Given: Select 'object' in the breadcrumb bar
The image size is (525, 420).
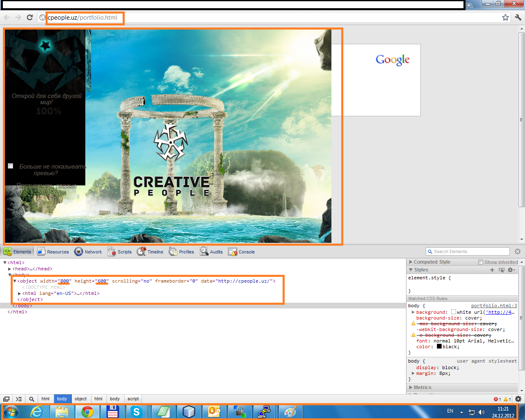Looking at the screenshot, I should 81,399.
